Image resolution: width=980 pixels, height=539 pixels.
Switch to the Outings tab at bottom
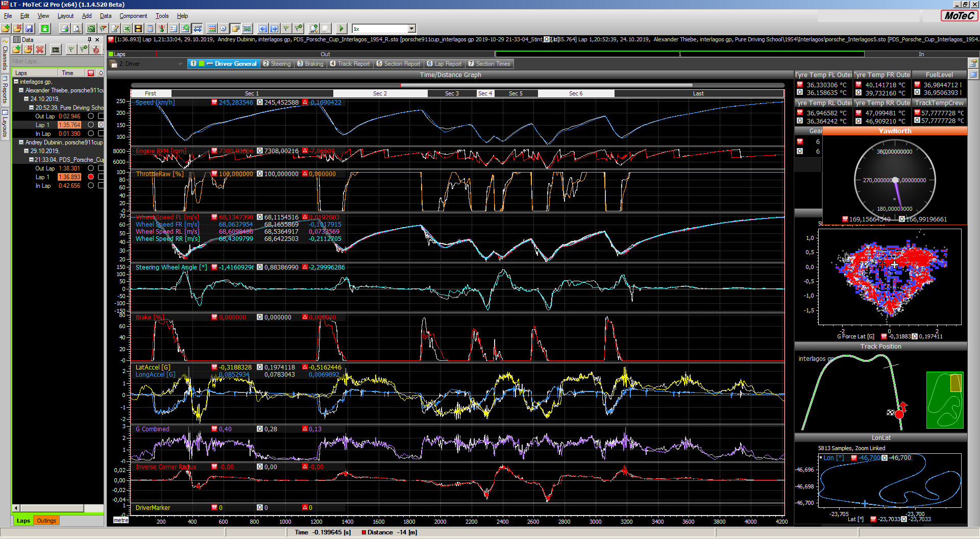pyautogui.click(x=46, y=521)
